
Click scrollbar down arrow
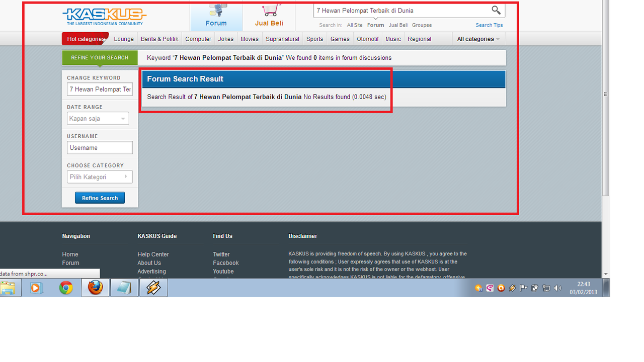[606, 275]
